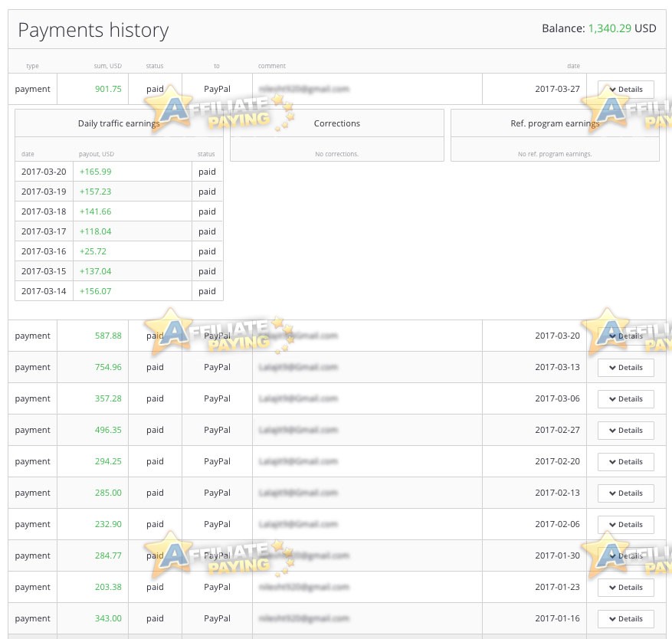This screenshot has height=639, width=672.
Task: Click the +141.66 daily payout
Action: pos(95,211)
